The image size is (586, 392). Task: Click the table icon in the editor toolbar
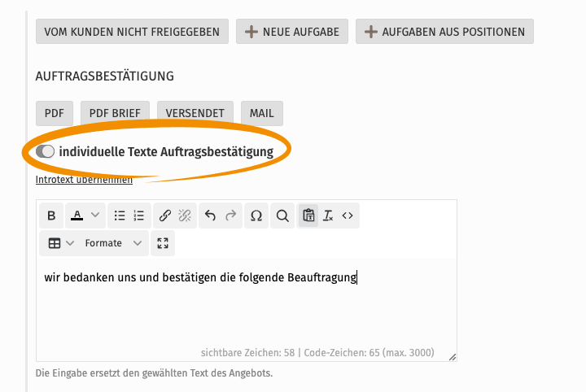pyautogui.click(x=55, y=243)
